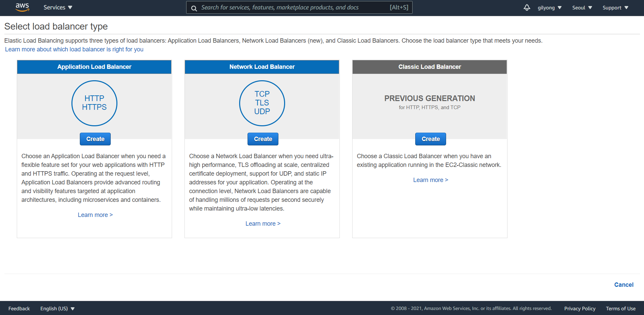Expand the English (US) language selector
644x315 pixels.
point(57,309)
